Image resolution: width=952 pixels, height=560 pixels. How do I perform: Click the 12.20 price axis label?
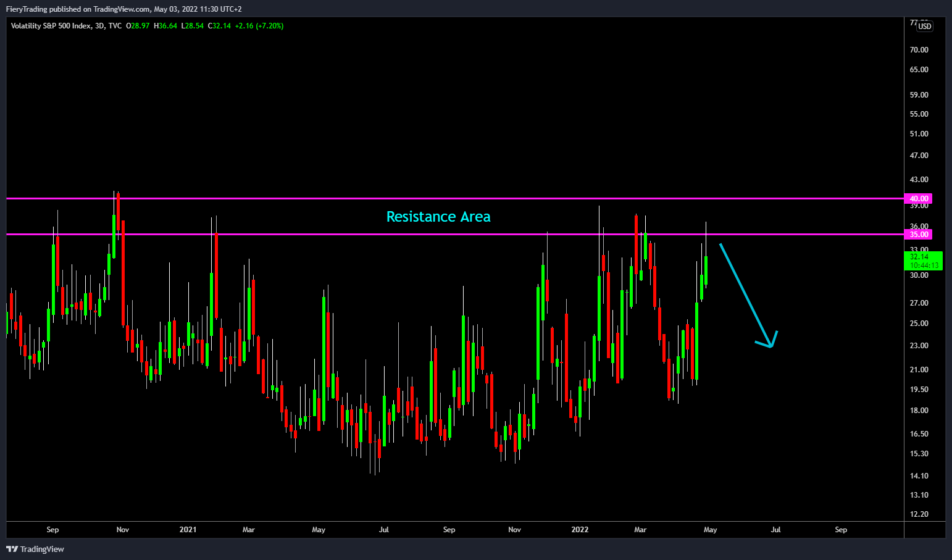pyautogui.click(x=919, y=514)
